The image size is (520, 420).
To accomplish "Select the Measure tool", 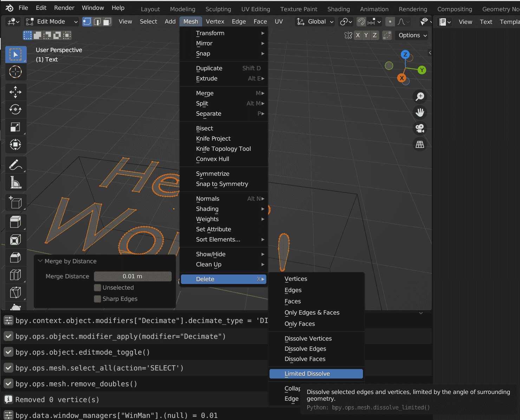I will pyautogui.click(x=16, y=182).
